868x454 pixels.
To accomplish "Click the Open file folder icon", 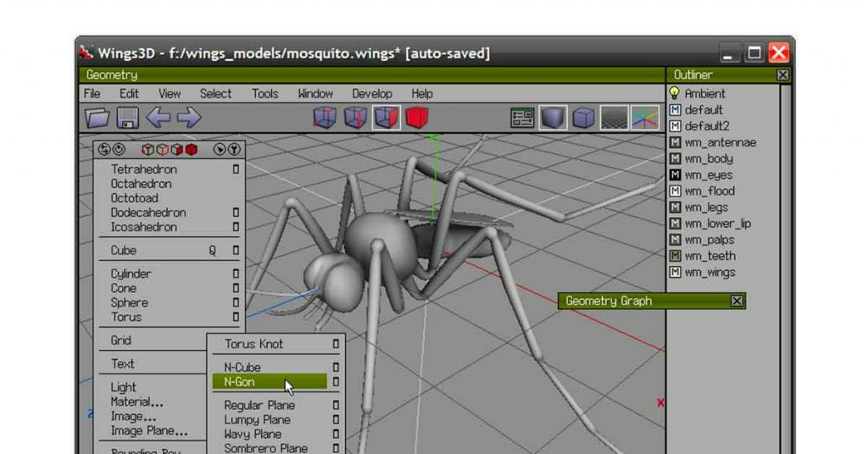I will (x=97, y=118).
